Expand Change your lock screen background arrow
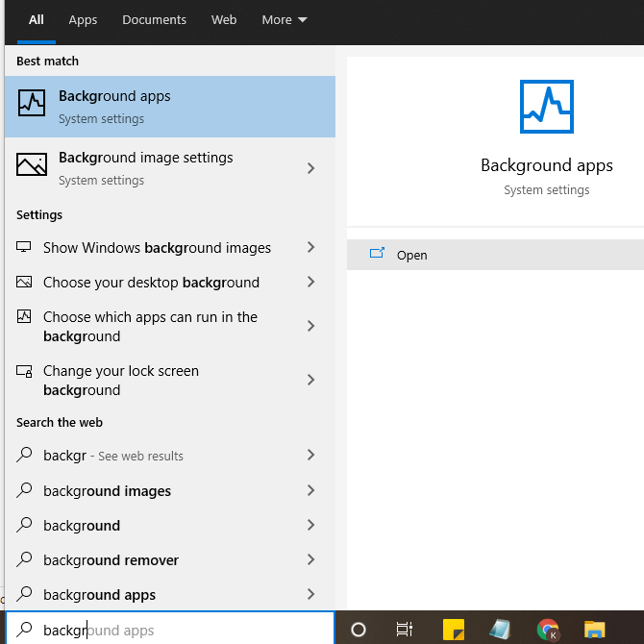 (x=310, y=380)
